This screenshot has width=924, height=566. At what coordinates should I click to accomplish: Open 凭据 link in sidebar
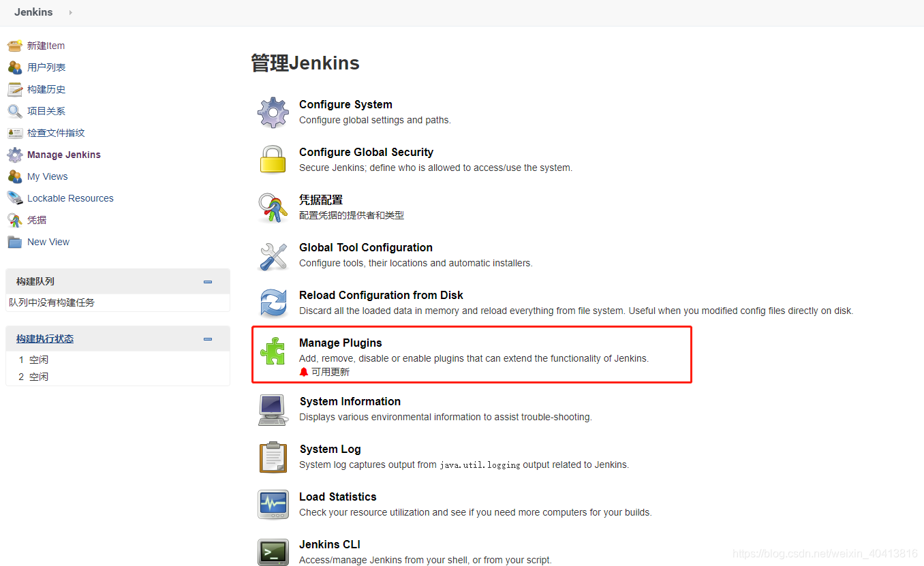(x=37, y=220)
